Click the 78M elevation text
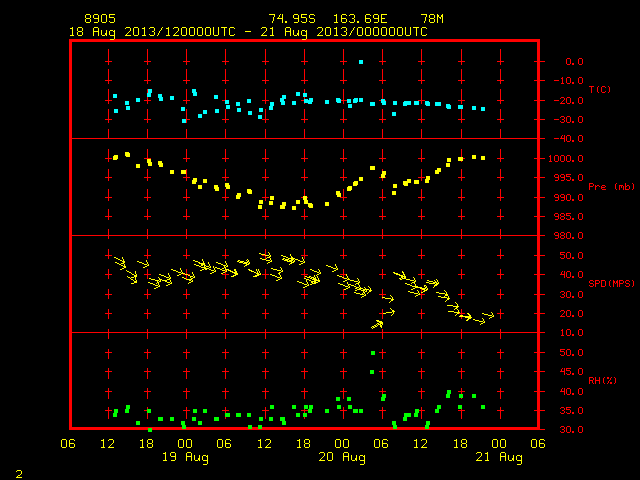The width and height of the screenshot is (640, 480). coord(432,19)
